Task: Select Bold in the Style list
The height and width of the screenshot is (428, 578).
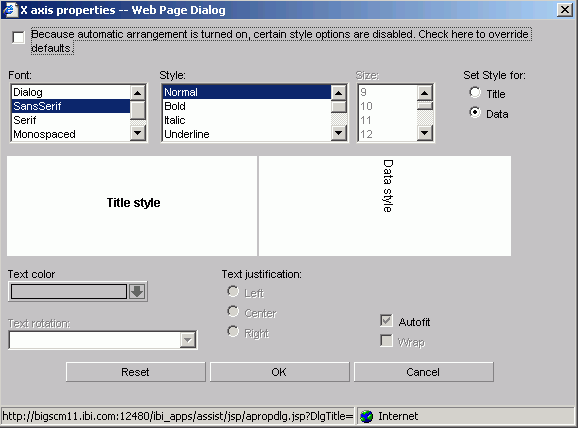Action: [x=247, y=106]
